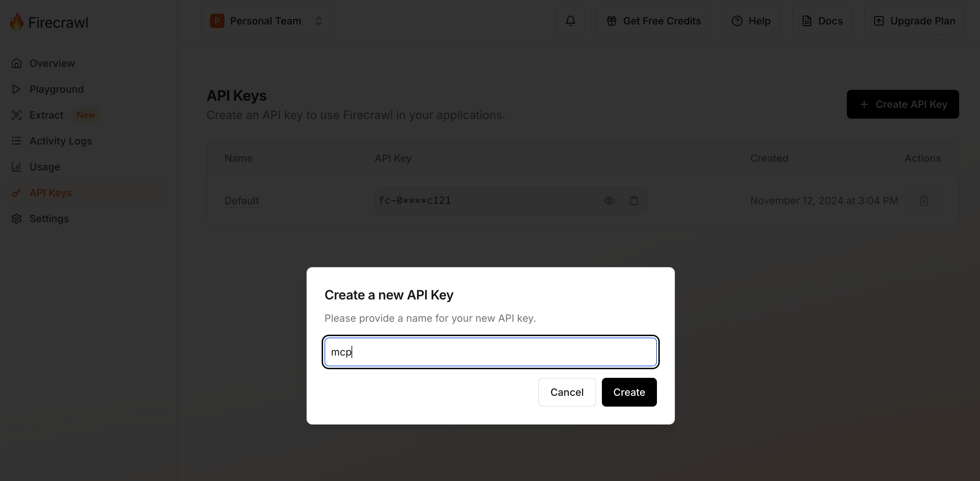Click the Help question mark icon
980x481 pixels.
point(737,21)
